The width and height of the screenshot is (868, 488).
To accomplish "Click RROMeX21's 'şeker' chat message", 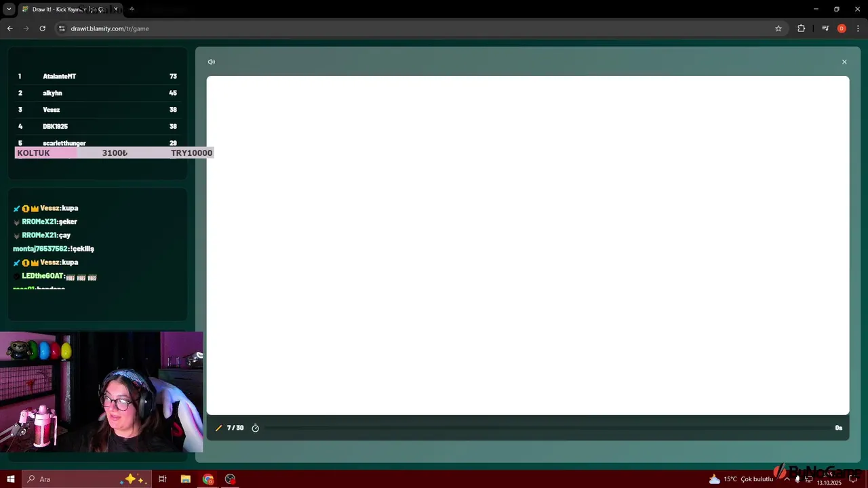I will click(x=45, y=222).
